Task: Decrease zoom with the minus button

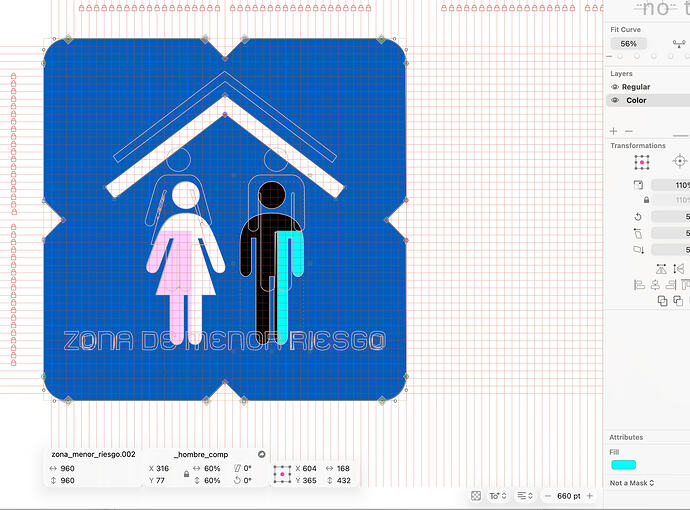Action: pyautogui.click(x=548, y=496)
